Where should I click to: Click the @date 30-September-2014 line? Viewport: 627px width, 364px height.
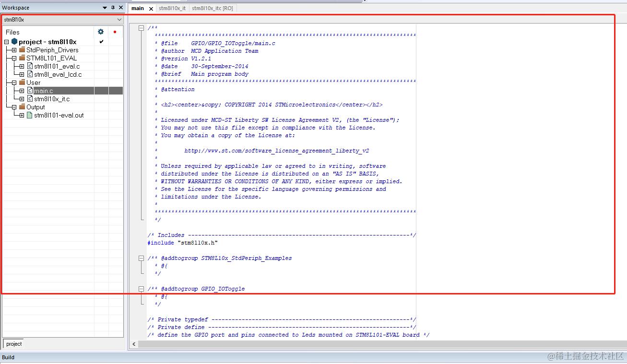click(x=201, y=67)
